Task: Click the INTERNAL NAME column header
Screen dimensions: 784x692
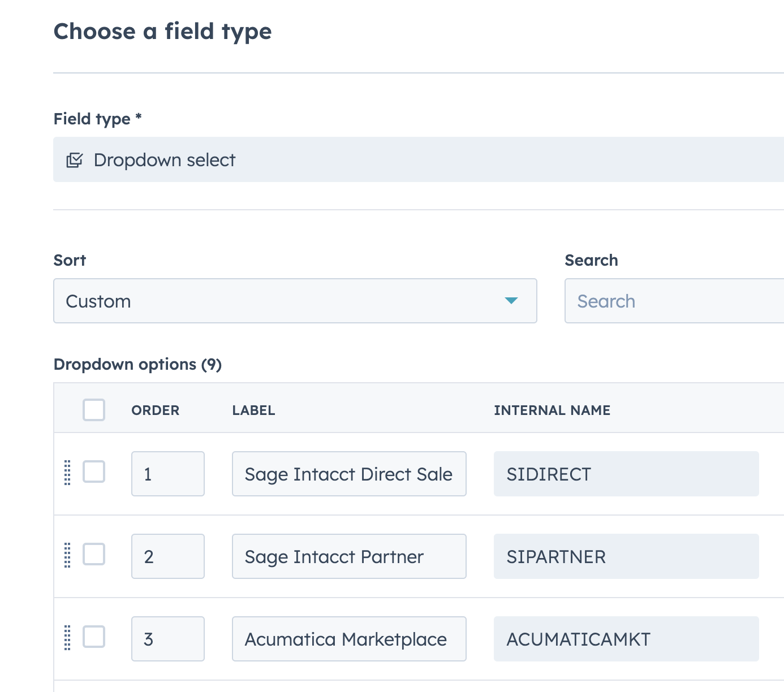Action: pos(553,410)
